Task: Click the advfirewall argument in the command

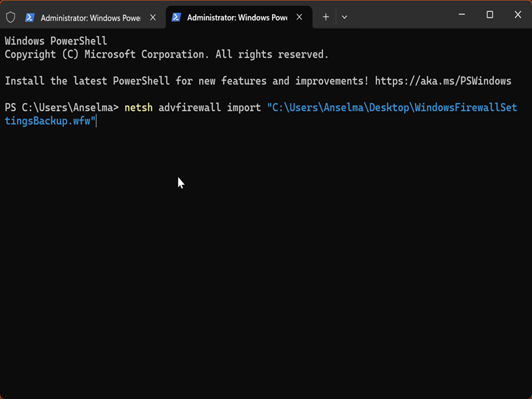Action: [x=190, y=108]
